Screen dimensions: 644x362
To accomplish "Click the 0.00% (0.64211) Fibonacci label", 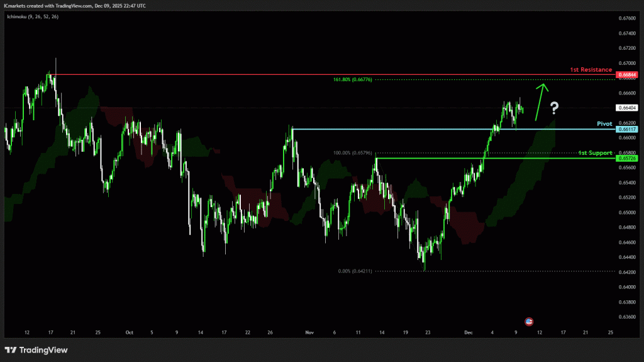I will (x=355, y=271).
